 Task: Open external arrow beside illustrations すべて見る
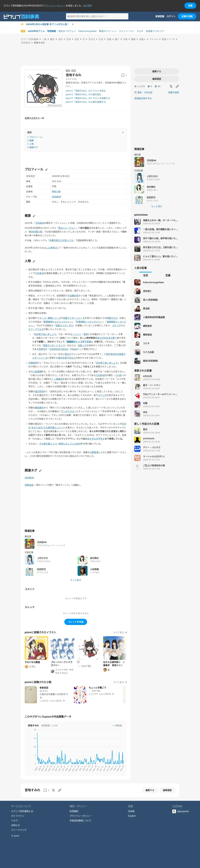[x=126, y=632]
